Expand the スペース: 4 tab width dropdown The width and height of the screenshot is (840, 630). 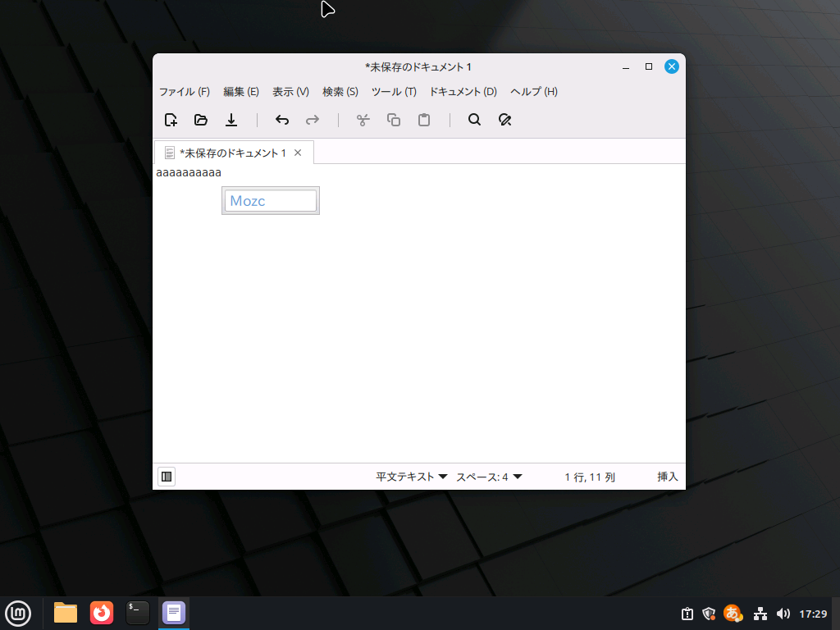point(489,477)
